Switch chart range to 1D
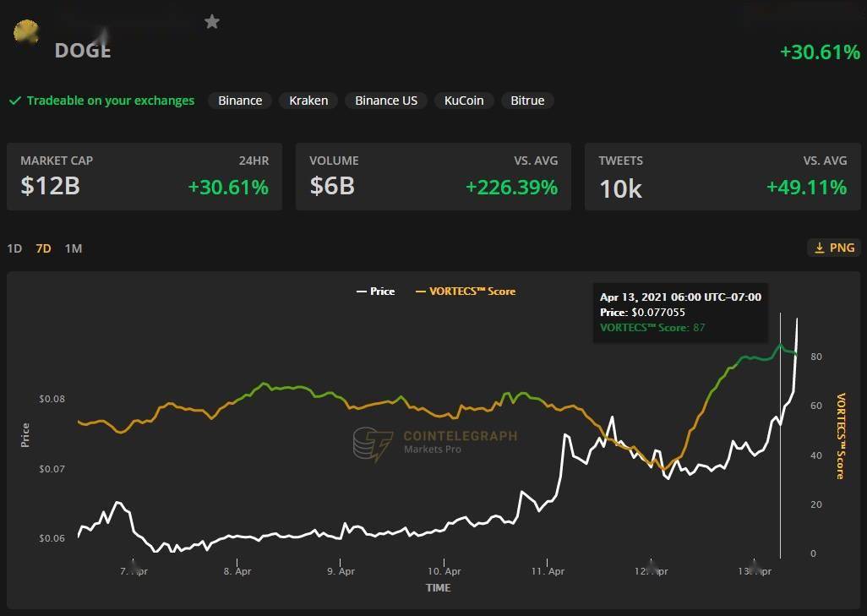This screenshot has height=616, width=867. pos(14,248)
